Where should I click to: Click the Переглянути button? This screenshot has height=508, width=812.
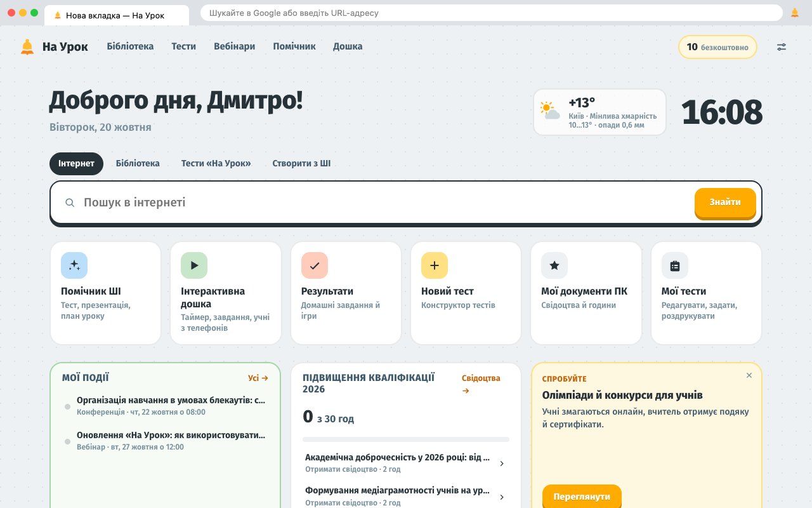tap(582, 497)
